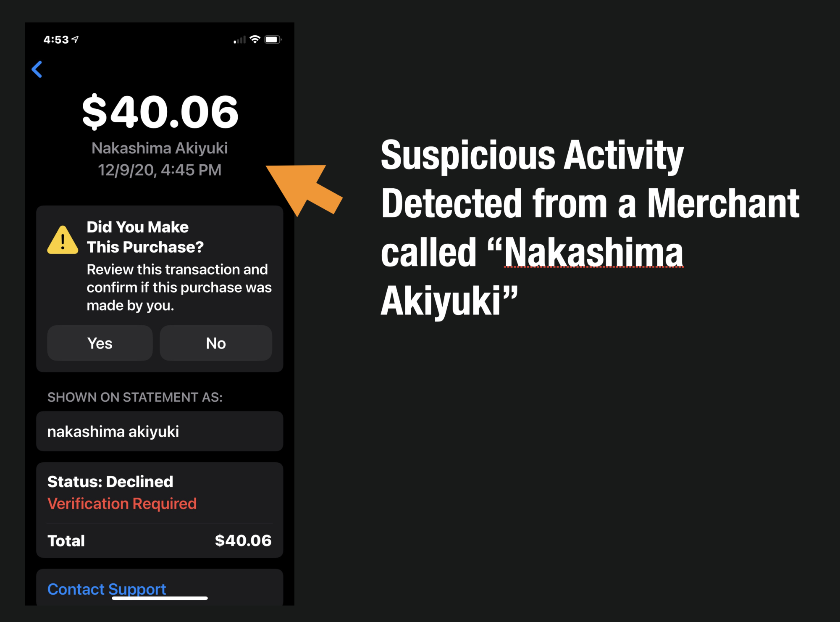
Task: Deny purchase with No button
Action: pyautogui.click(x=216, y=343)
